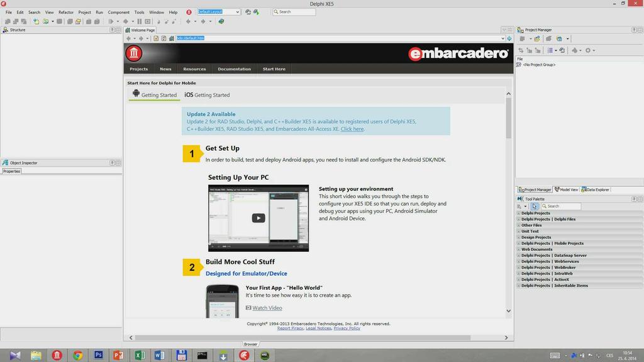644x362 pixels.
Task: Click the bds:/default.htm address field
Action: (x=338, y=38)
